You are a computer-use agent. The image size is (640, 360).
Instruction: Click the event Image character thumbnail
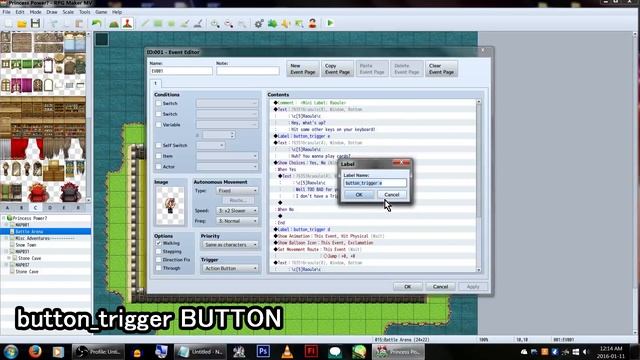click(x=170, y=205)
